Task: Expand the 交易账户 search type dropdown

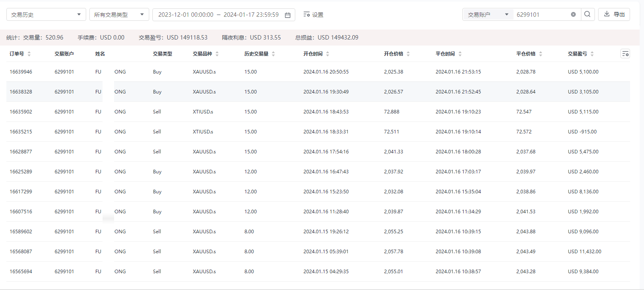Action: 488,15
